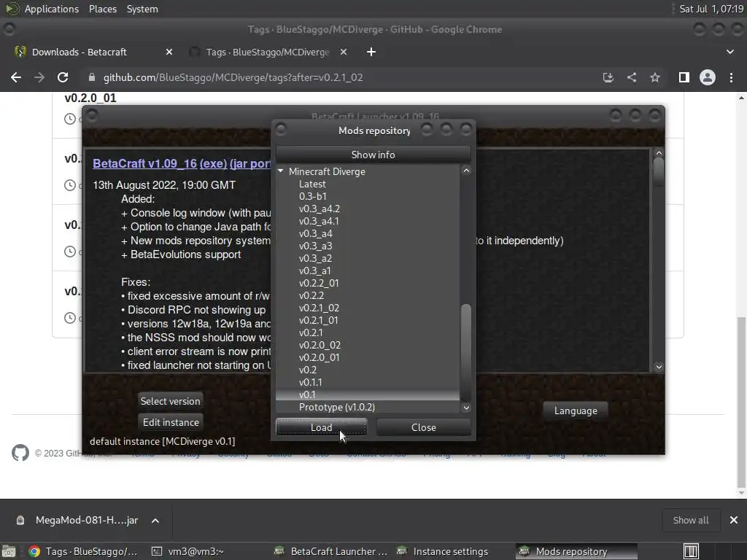Image resolution: width=747 pixels, height=560 pixels.
Task: Select version v0.3_a4.1
Action: [x=319, y=221]
